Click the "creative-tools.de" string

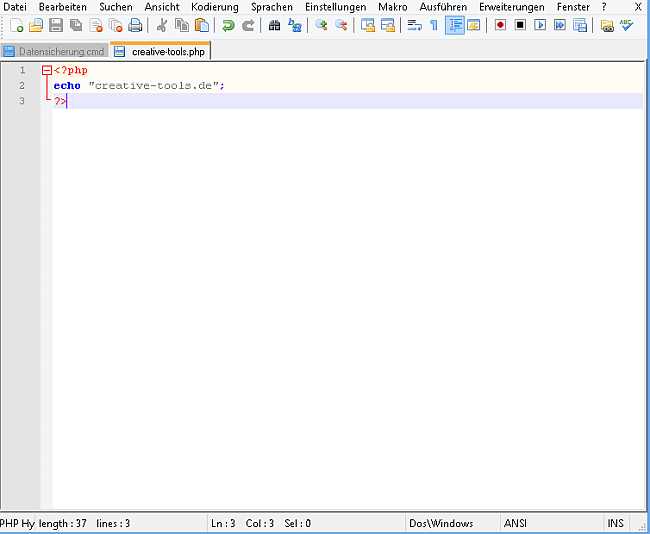[x=153, y=85]
